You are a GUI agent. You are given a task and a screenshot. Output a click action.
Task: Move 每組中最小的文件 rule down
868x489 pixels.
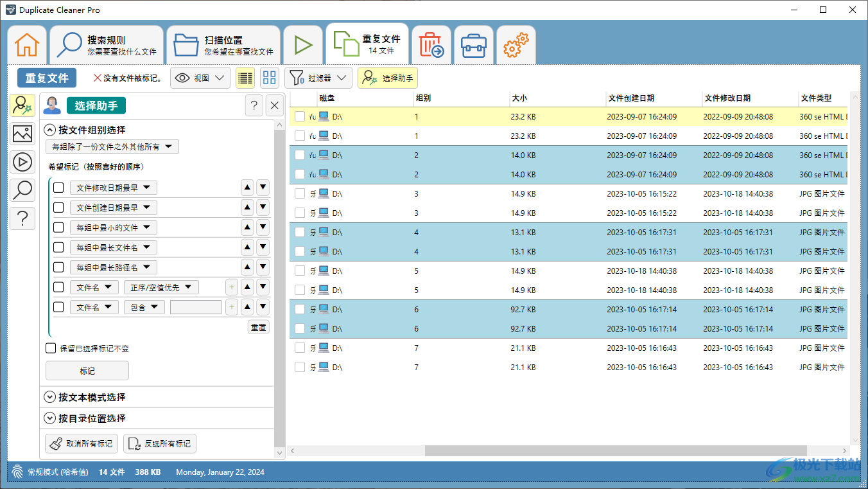click(263, 227)
